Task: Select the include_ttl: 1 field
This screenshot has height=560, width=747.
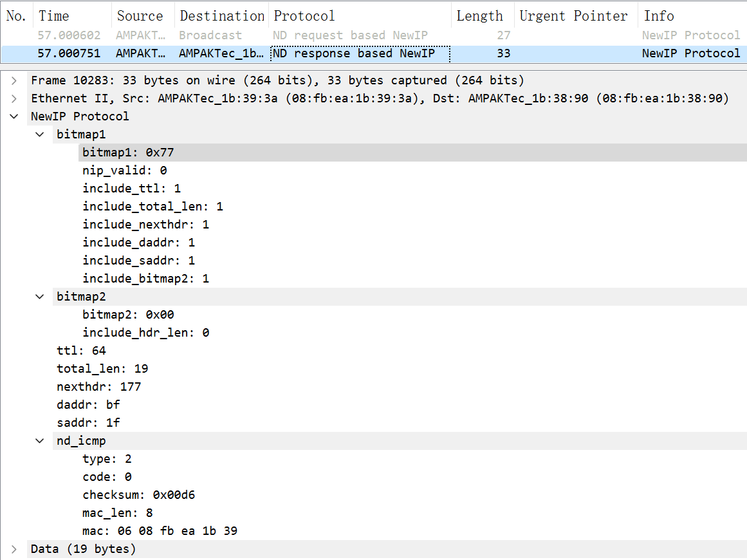Action: (131, 189)
